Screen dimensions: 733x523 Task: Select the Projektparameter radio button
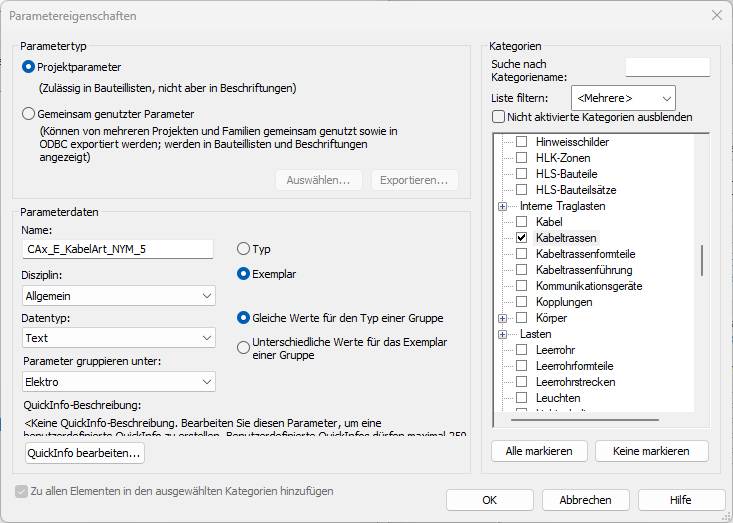point(29,67)
